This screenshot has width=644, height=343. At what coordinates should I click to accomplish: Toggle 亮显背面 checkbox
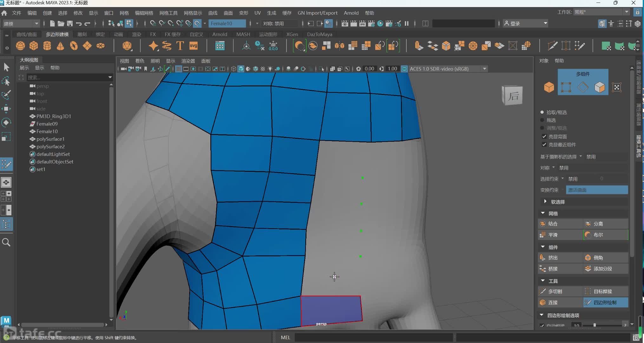click(x=544, y=137)
